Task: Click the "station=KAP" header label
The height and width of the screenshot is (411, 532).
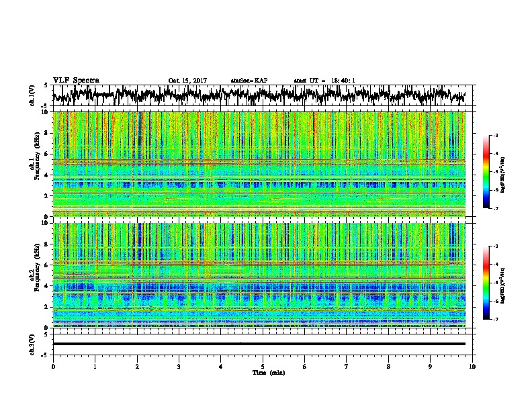Action: point(249,81)
